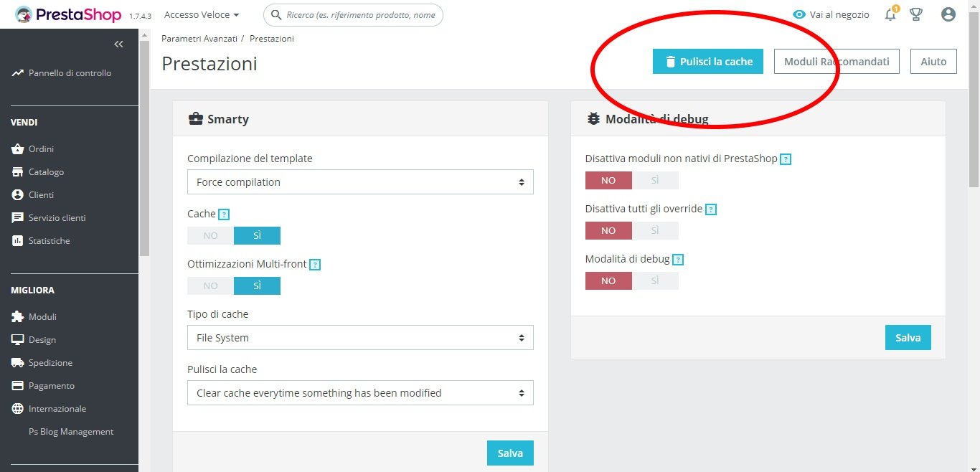Switch Disattiva moduli non nativi to SÌ
The width and height of the screenshot is (980, 472).
click(x=655, y=180)
